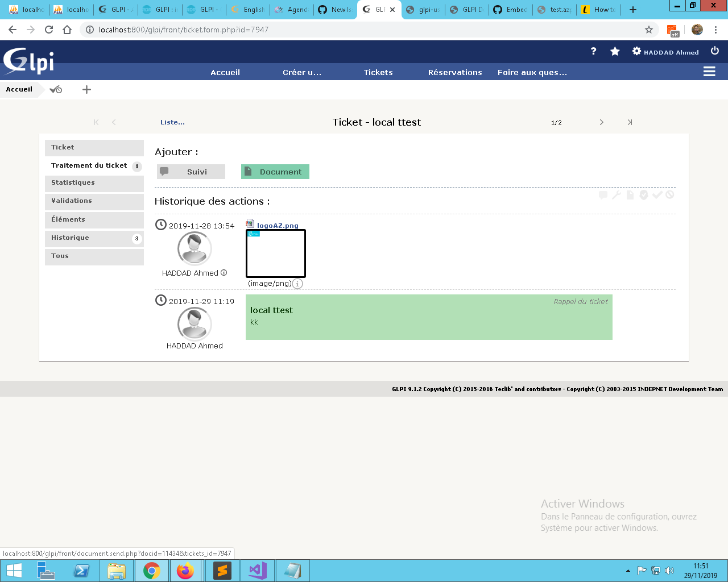The image size is (728, 582).
Task: Filter history by the checkmark solution icon
Action: point(657,195)
